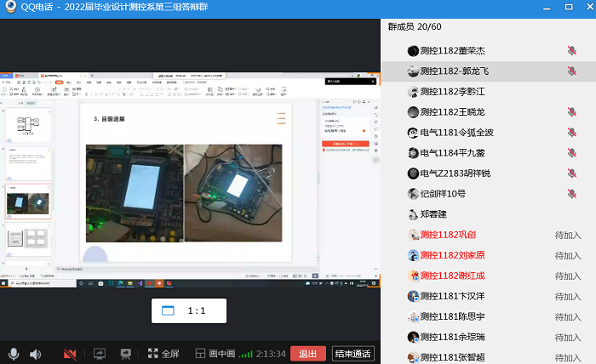Screen dimensions: 596x364
Task: Mute the microphone in the call bar
Action: [x=14, y=354]
